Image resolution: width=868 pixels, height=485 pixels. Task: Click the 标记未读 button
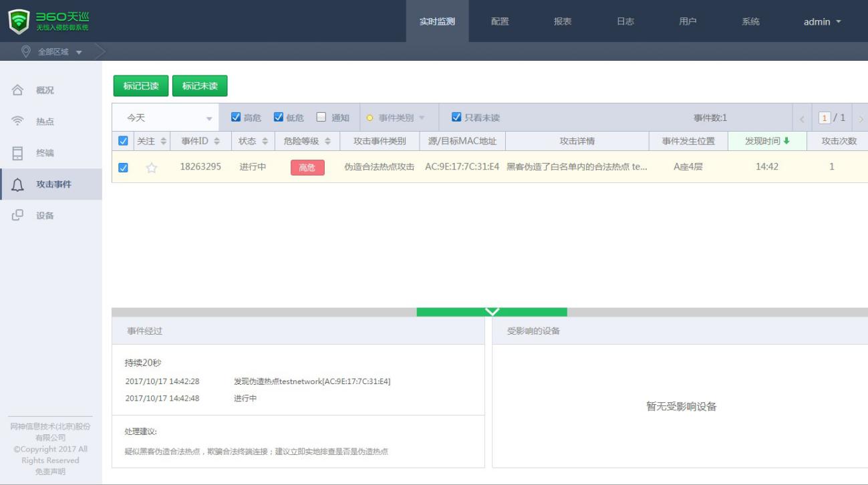coord(200,86)
